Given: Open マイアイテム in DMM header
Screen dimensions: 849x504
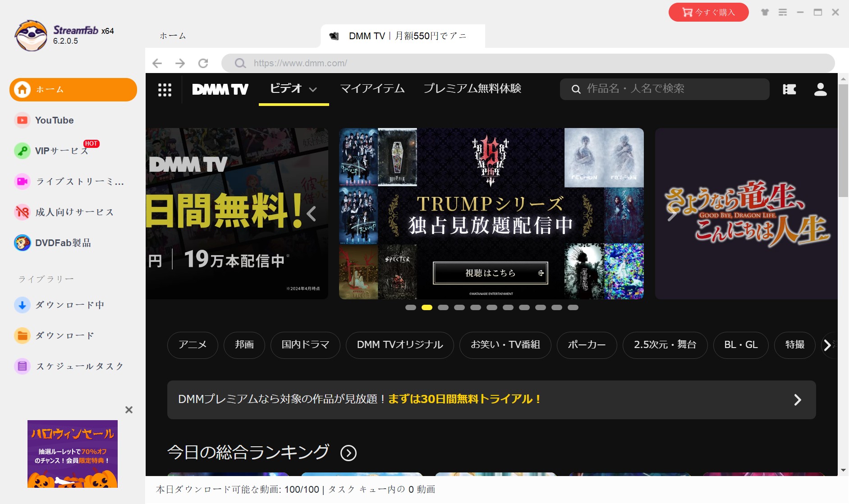Looking at the screenshot, I should (x=372, y=89).
